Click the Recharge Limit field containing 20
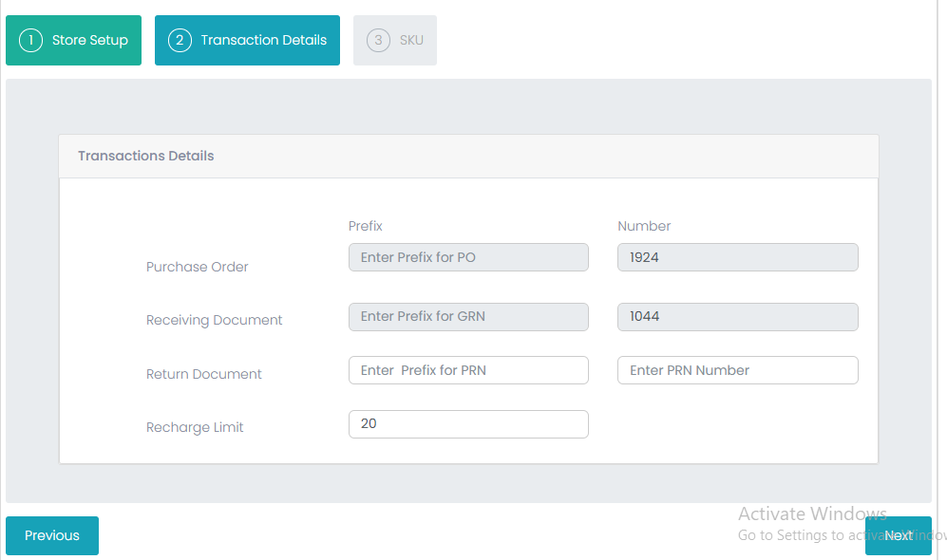Viewport: 947px width, 560px height. click(x=468, y=424)
